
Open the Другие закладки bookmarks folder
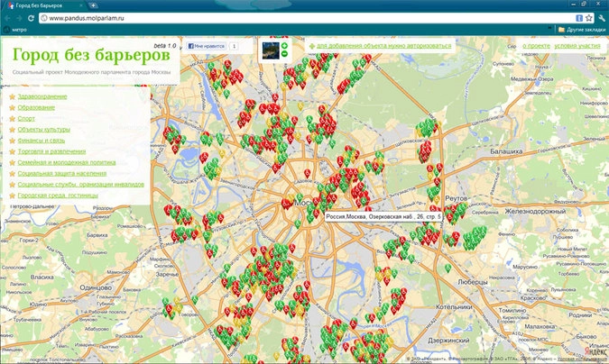[x=583, y=30]
